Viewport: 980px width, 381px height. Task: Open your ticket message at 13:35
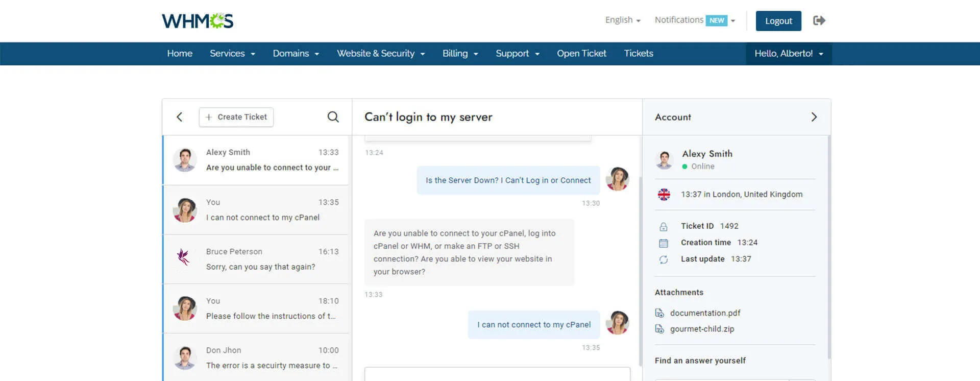(256, 210)
